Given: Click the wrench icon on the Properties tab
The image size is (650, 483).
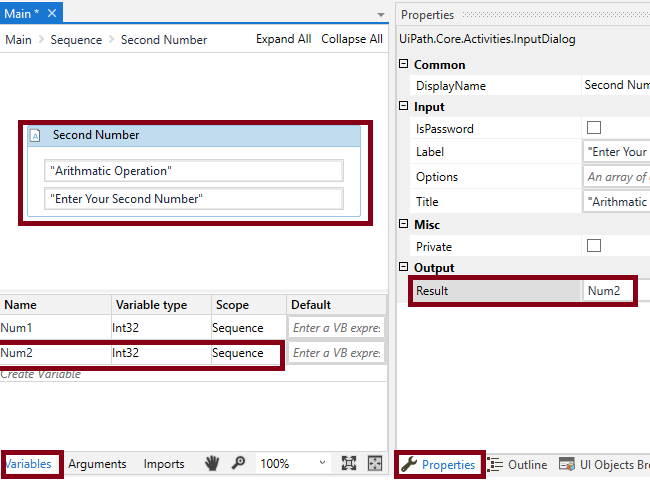Looking at the screenshot, I should [409, 464].
